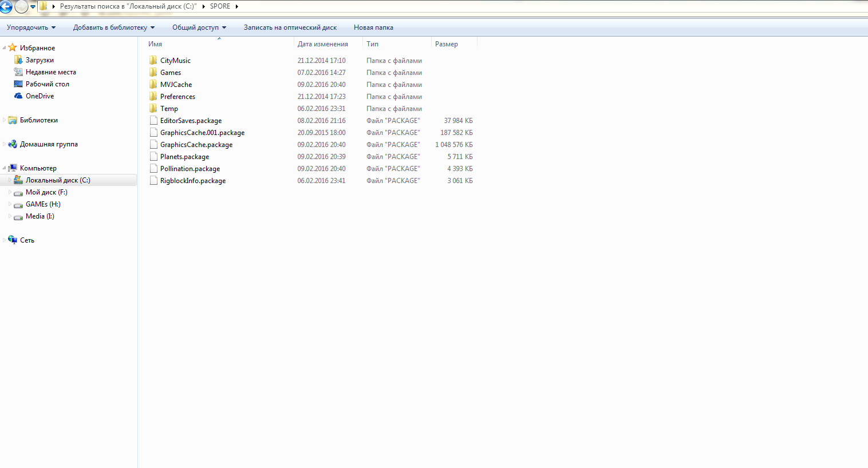Click the Games folder icon

coord(153,72)
